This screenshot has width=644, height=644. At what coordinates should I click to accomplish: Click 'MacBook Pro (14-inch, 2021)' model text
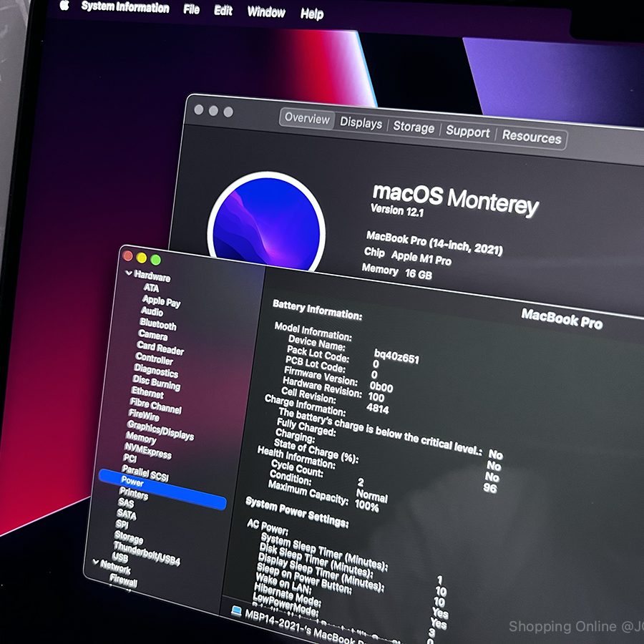434,243
